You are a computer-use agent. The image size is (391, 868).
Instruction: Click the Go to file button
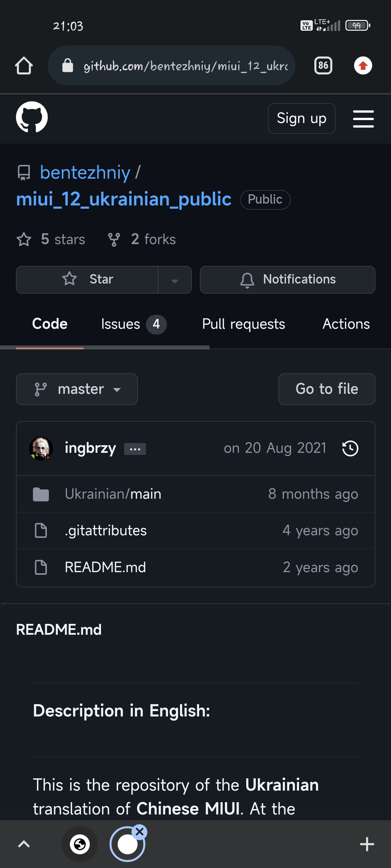click(x=327, y=389)
